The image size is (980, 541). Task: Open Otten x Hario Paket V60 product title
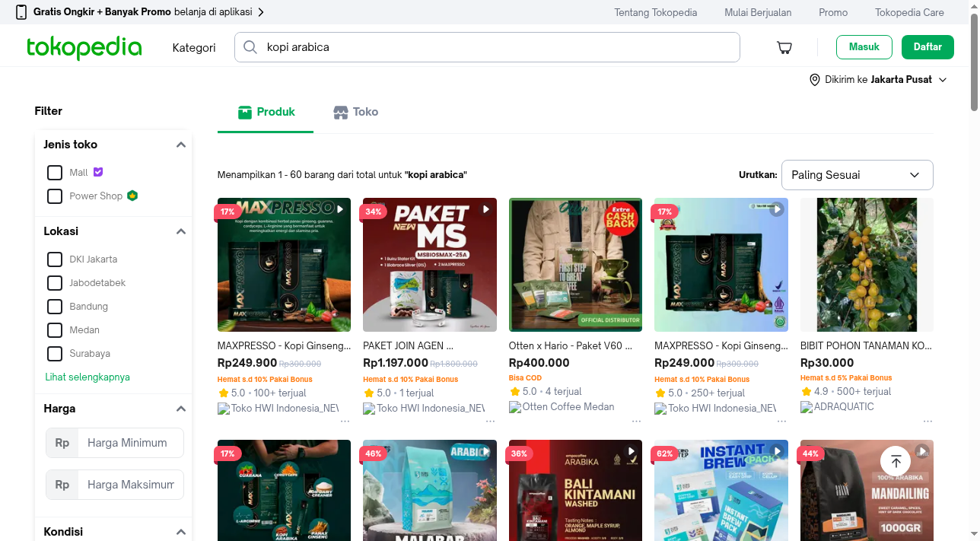point(571,345)
